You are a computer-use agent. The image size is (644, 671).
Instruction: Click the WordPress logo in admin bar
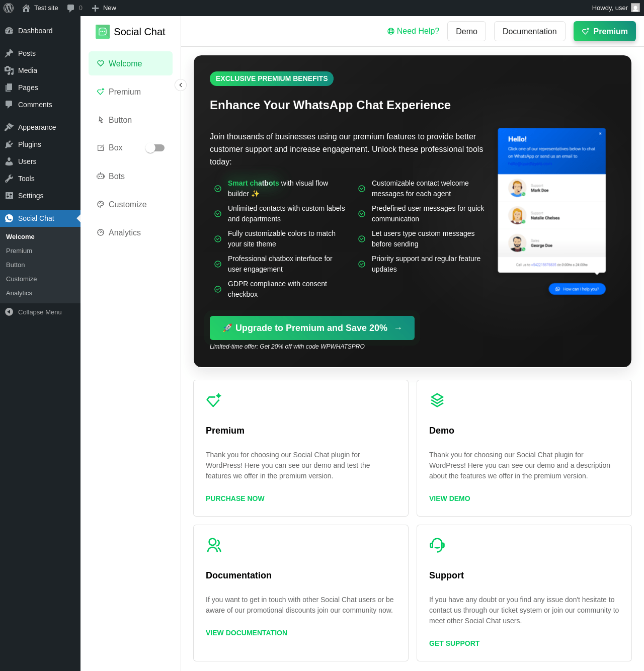click(x=9, y=8)
